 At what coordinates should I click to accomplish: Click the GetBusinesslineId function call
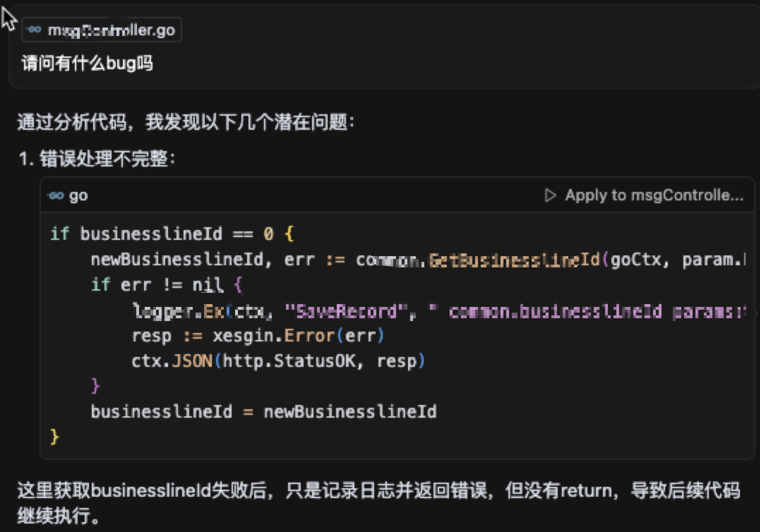[x=514, y=260]
